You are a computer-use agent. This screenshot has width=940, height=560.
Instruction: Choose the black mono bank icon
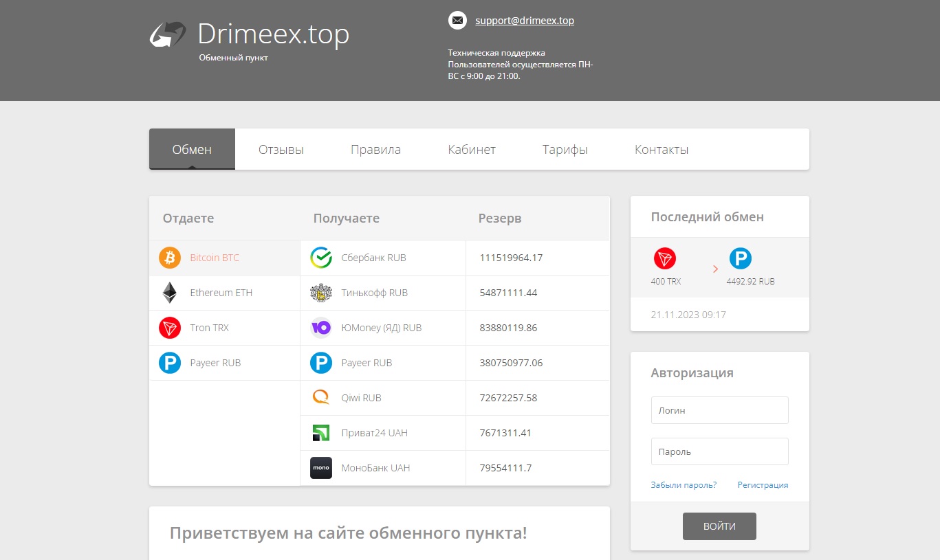tap(321, 468)
